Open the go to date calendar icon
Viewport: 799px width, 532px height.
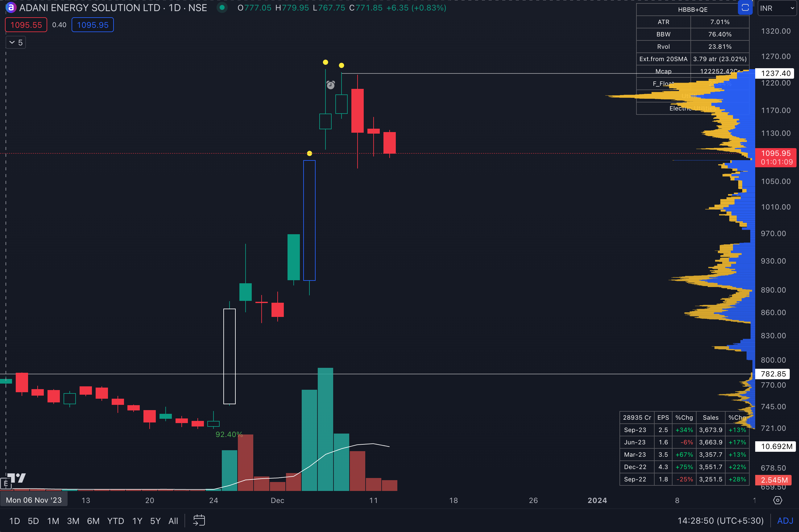click(199, 521)
